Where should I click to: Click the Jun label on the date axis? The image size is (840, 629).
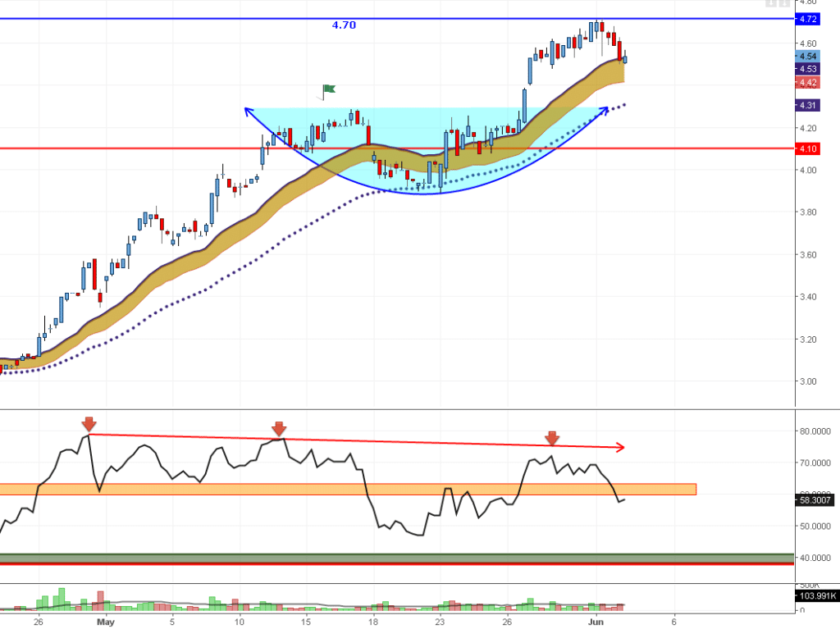coord(596,622)
